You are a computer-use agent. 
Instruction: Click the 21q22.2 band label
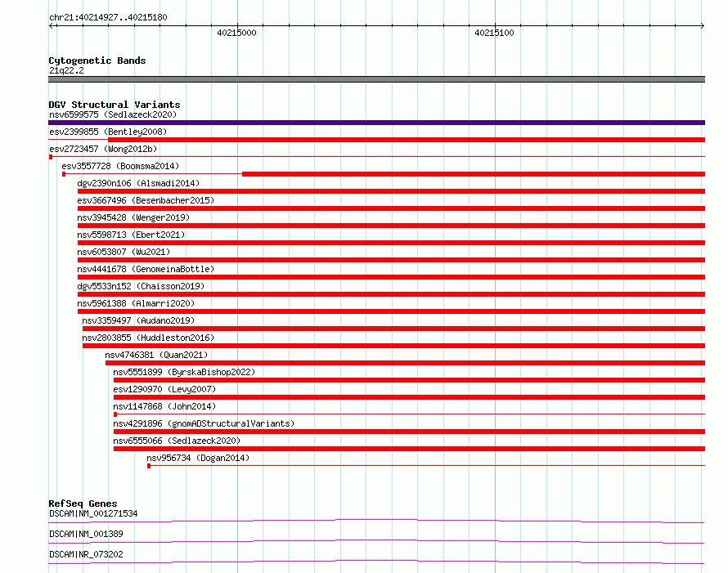(x=66, y=70)
